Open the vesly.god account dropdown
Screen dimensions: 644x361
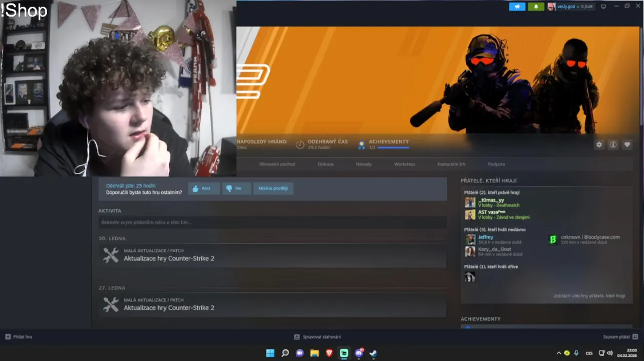click(569, 7)
